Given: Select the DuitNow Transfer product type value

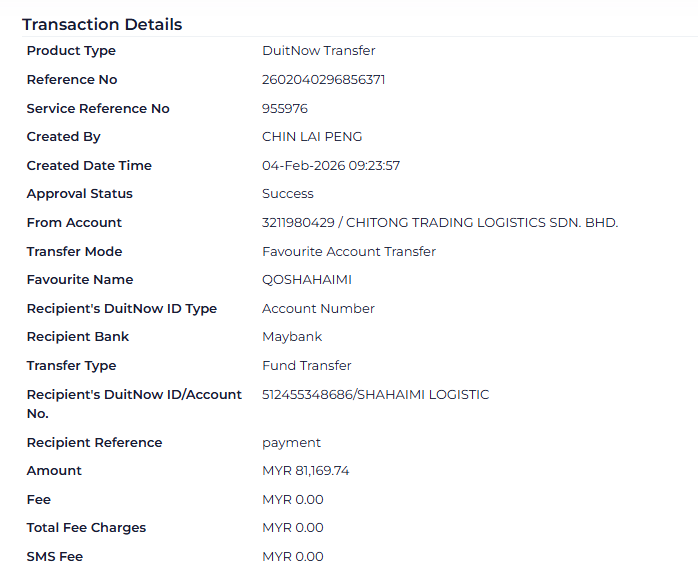Looking at the screenshot, I should click(318, 51).
